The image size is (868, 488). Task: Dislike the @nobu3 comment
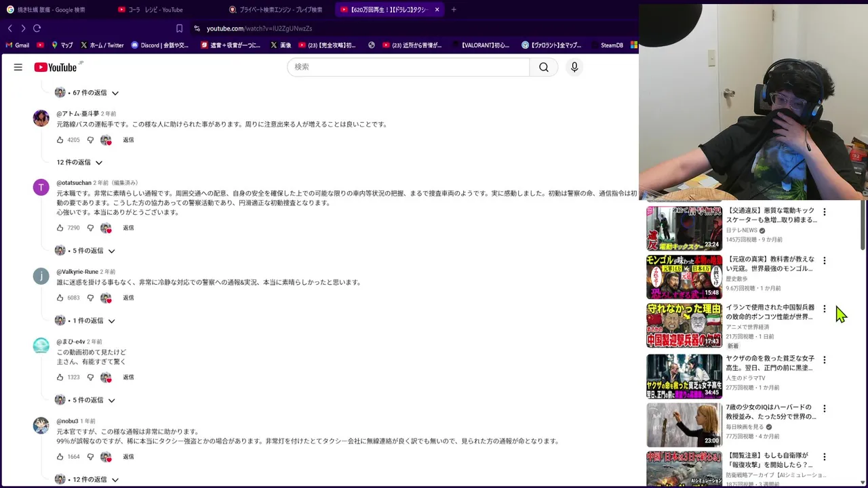(90, 457)
